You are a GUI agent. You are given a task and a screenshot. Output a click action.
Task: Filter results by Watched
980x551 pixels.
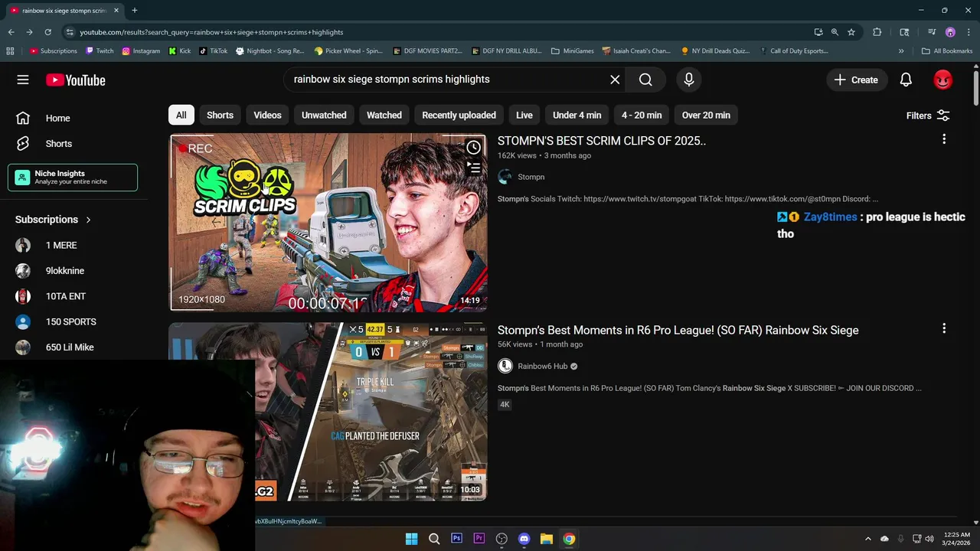384,115
